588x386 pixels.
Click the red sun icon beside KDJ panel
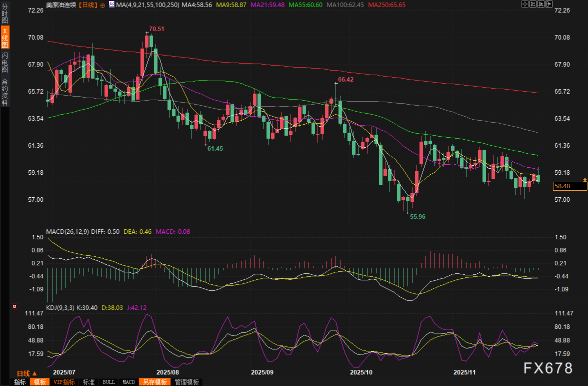click(x=14, y=306)
